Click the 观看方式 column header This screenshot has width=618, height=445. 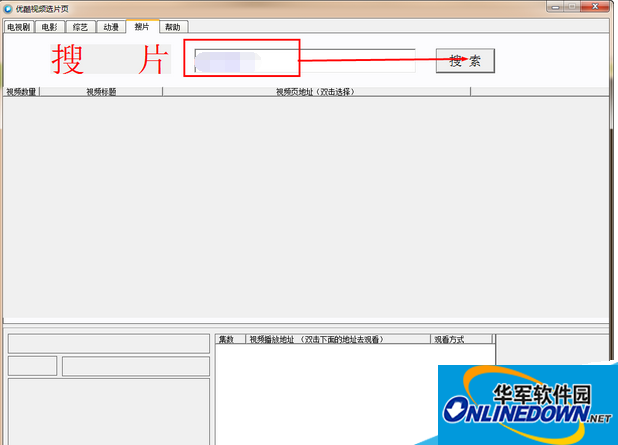click(461, 339)
